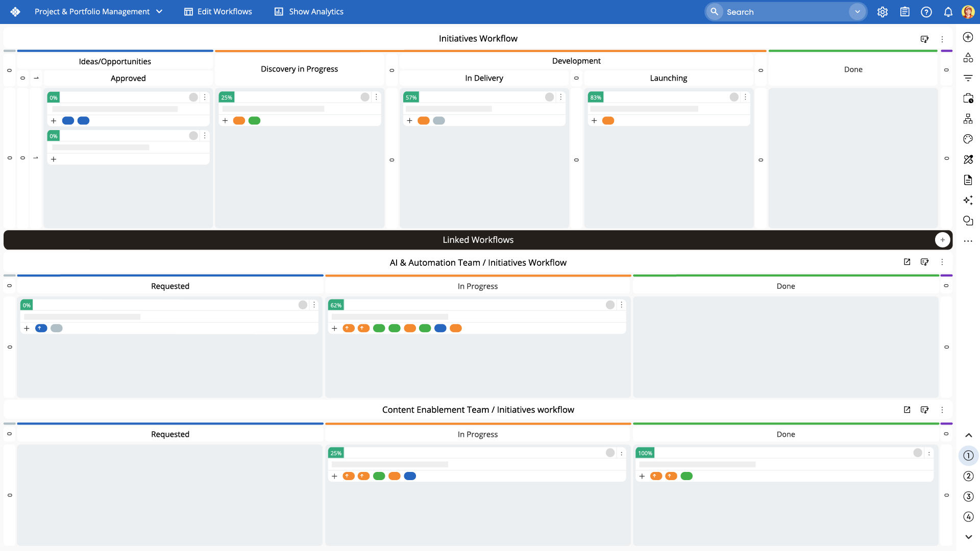Open the AI sparkles icon in the sidebar
The image size is (980, 551).
968,200
